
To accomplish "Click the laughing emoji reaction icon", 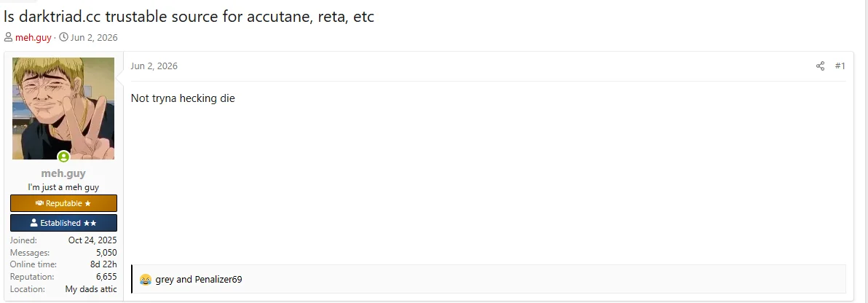I will tap(146, 279).
